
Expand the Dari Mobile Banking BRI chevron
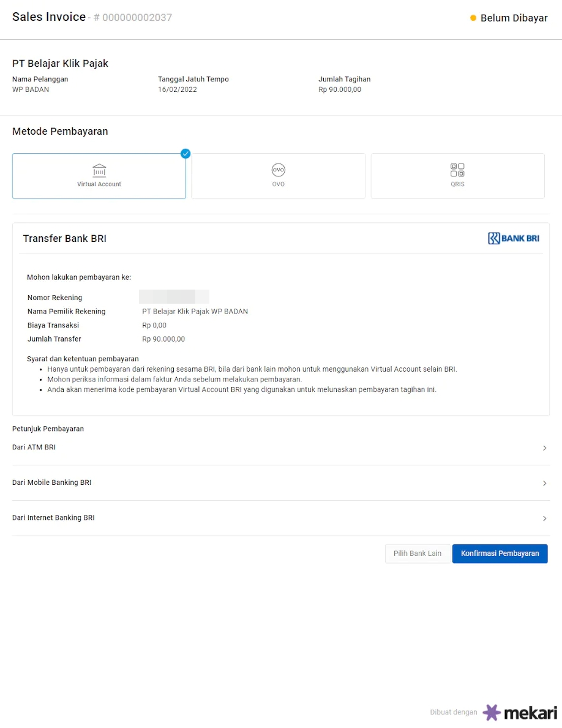pos(544,483)
